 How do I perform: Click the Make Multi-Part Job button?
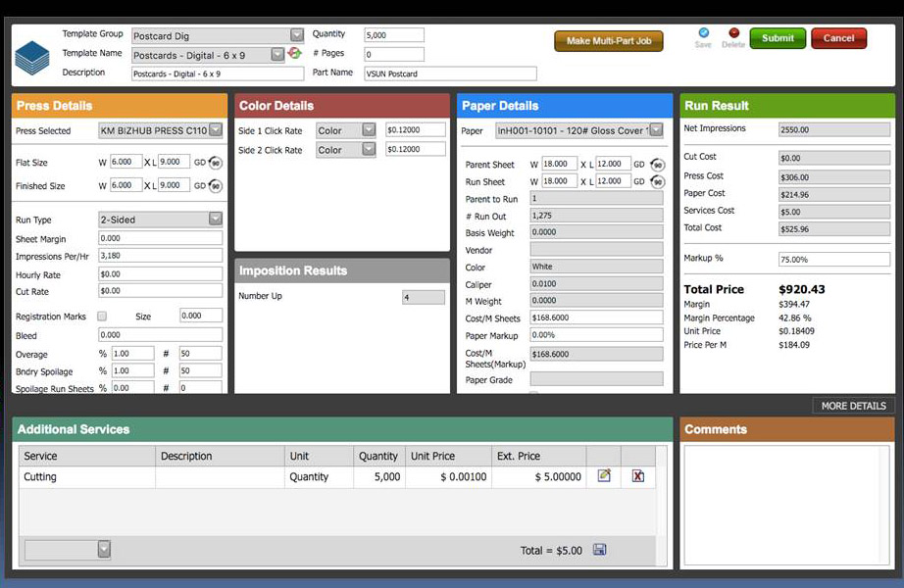point(608,41)
